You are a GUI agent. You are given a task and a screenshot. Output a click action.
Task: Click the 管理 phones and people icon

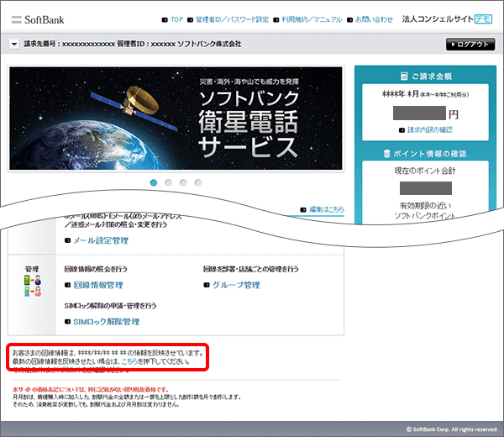pos(33,286)
